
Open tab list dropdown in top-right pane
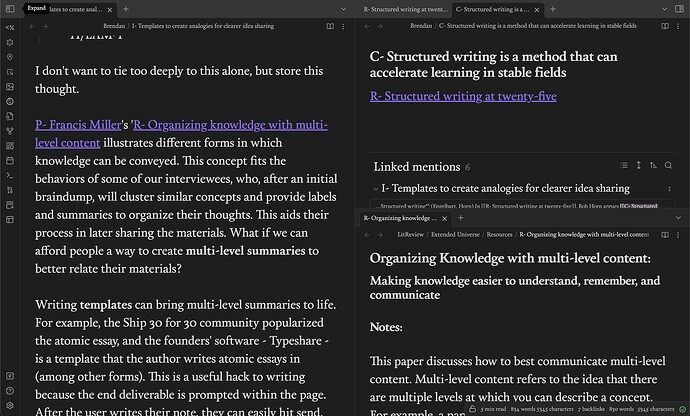[x=664, y=9]
